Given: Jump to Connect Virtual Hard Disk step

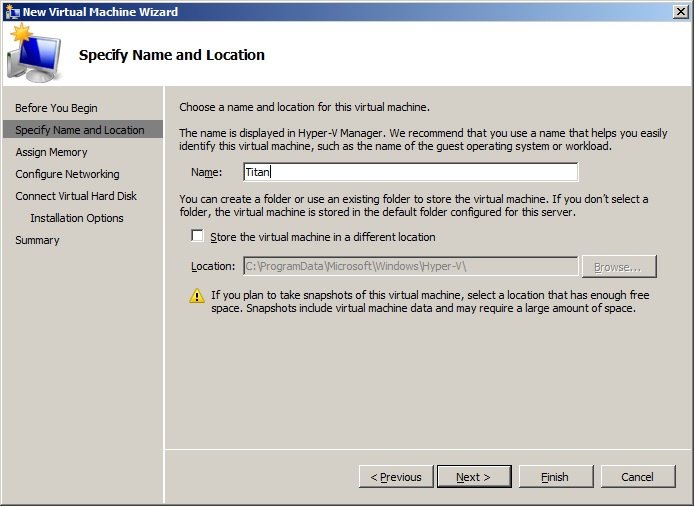Looking at the screenshot, I should click(76, 196).
